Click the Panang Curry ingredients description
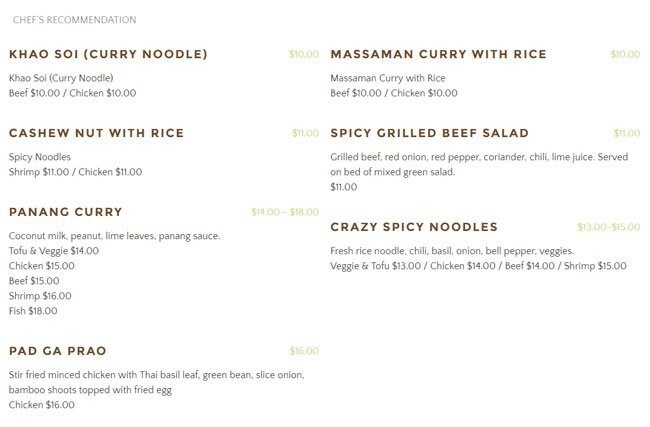 114,236
